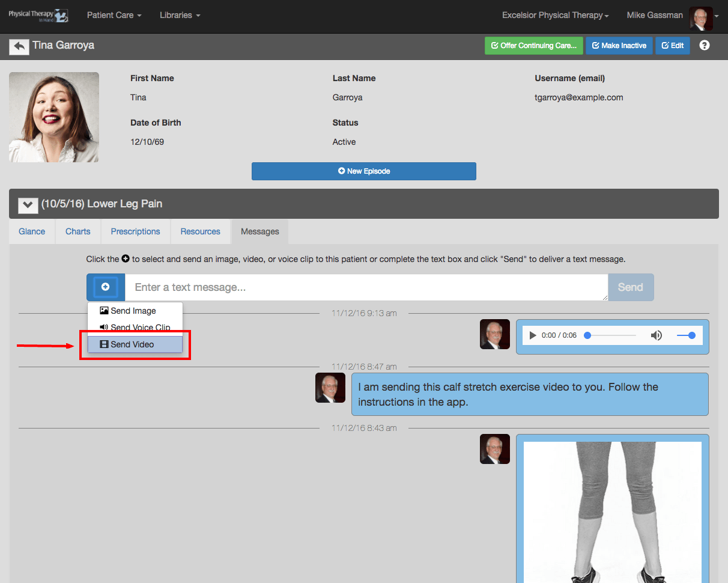
Task: Adjust the audio clip volume slider
Action: tap(685, 335)
